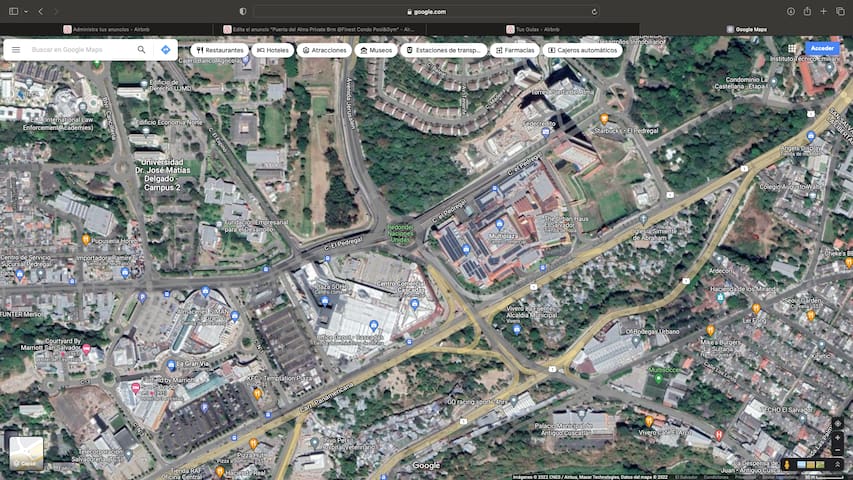853x480 pixels.
Task: Filter map by Hoteles
Action: click(272, 49)
